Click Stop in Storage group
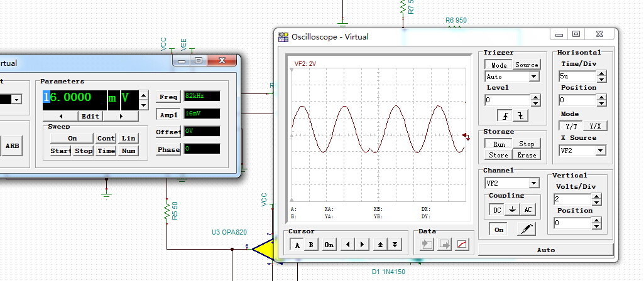 (526, 144)
